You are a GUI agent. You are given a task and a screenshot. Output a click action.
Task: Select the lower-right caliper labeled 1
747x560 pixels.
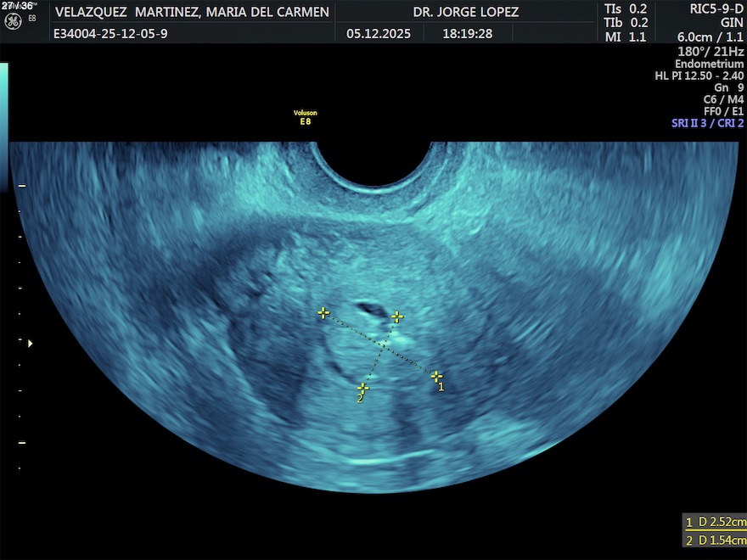(x=436, y=376)
